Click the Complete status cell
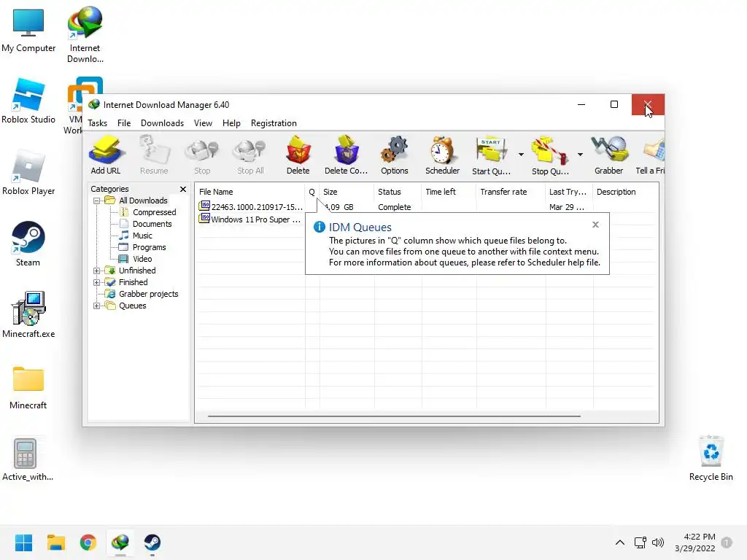Screen dimensions: 747x560 395,207
